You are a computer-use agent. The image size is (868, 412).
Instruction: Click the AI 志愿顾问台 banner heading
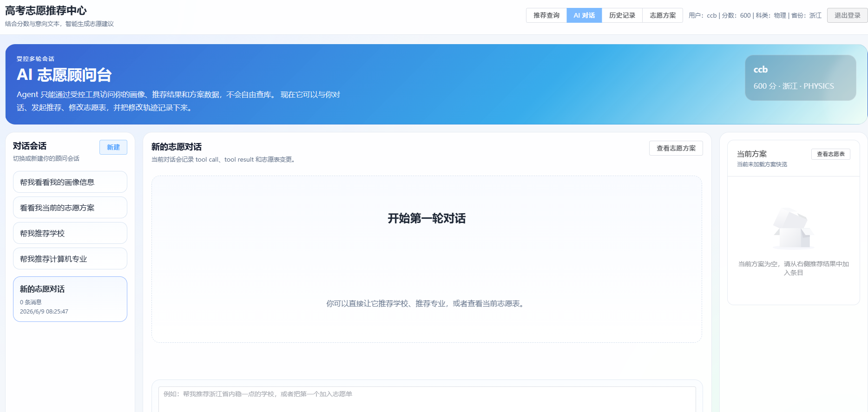[64, 75]
